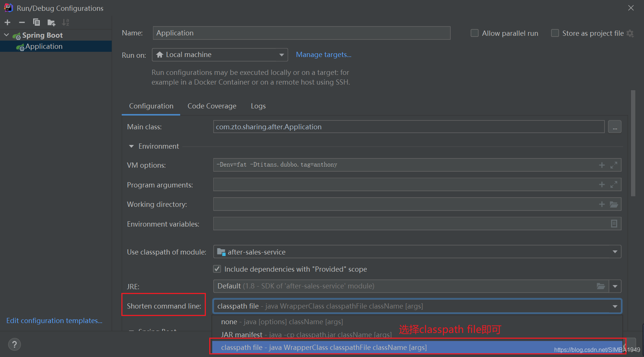The image size is (644, 357).
Task: Insert macro into VM options
Action: (602, 165)
